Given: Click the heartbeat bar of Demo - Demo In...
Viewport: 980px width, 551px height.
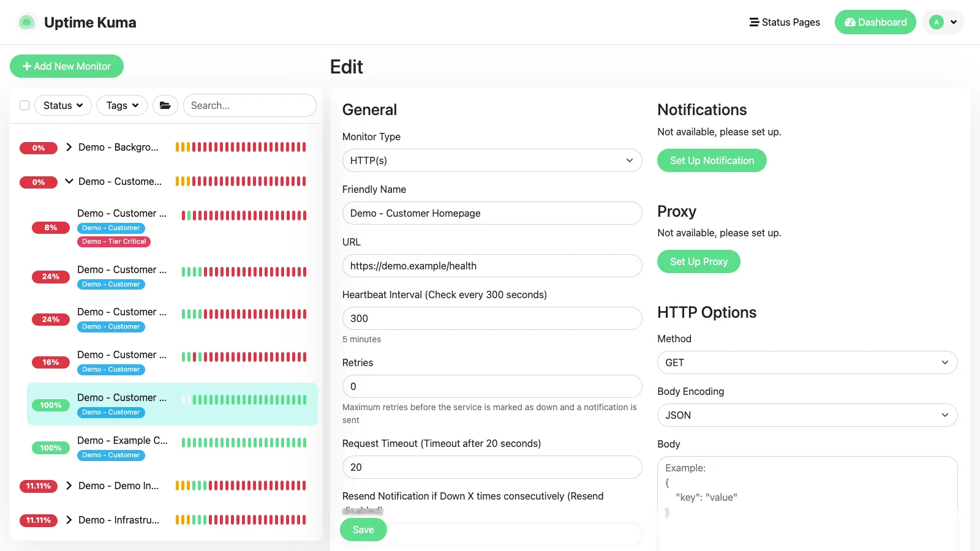Looking at the screenshot, I should (241, 485).
